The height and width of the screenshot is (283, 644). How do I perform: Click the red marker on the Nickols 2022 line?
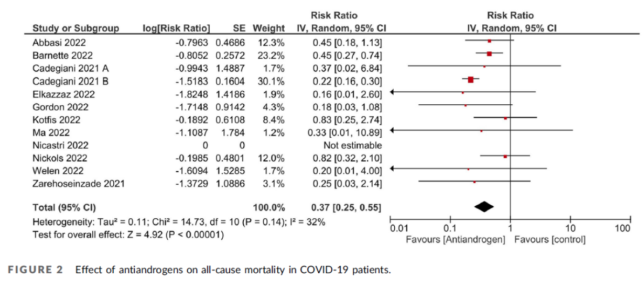click(x=505, y=156)
